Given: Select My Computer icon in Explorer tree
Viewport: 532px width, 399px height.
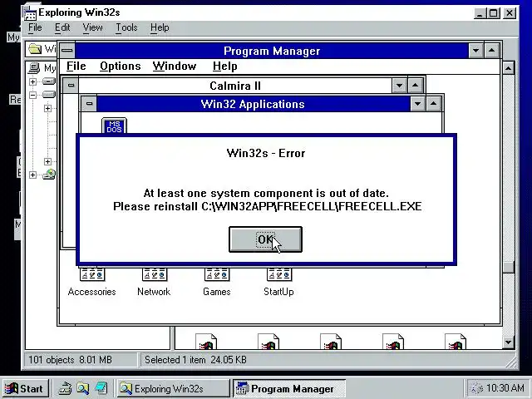Looking at the screenshot, I should point(33,68).
